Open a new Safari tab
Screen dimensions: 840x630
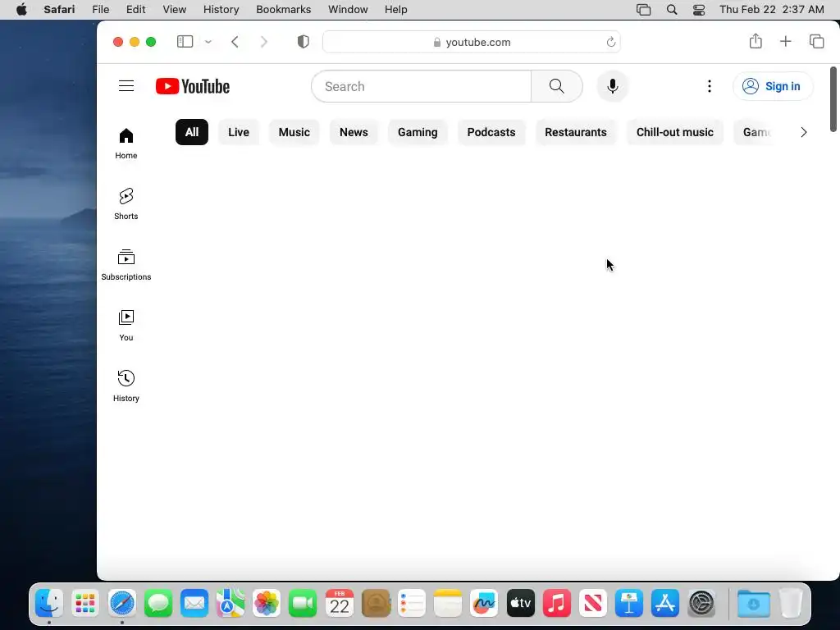tap(785, 41)
